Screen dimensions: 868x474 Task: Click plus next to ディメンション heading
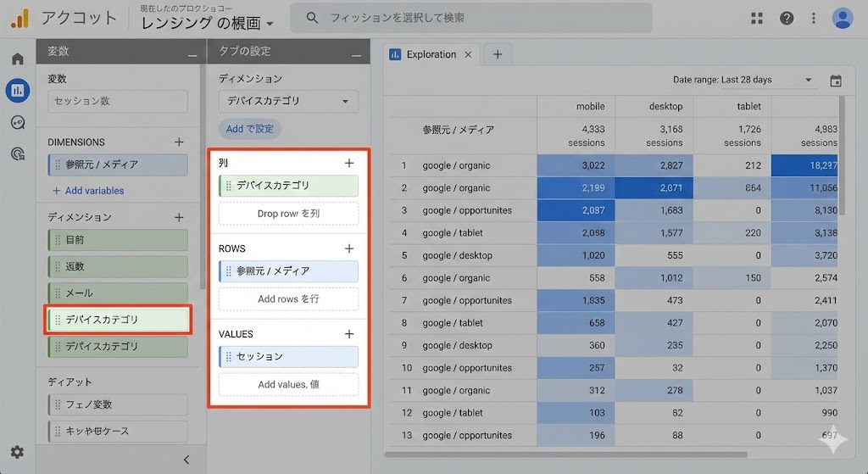pyautogui.click(x=179, y=218)
